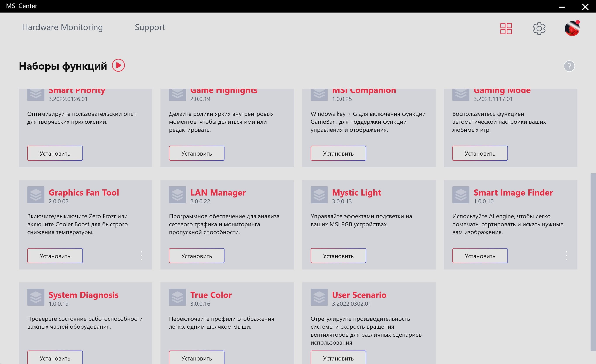
Task: Click the Graphics Fan Tool icon
Action: (36, 195)
